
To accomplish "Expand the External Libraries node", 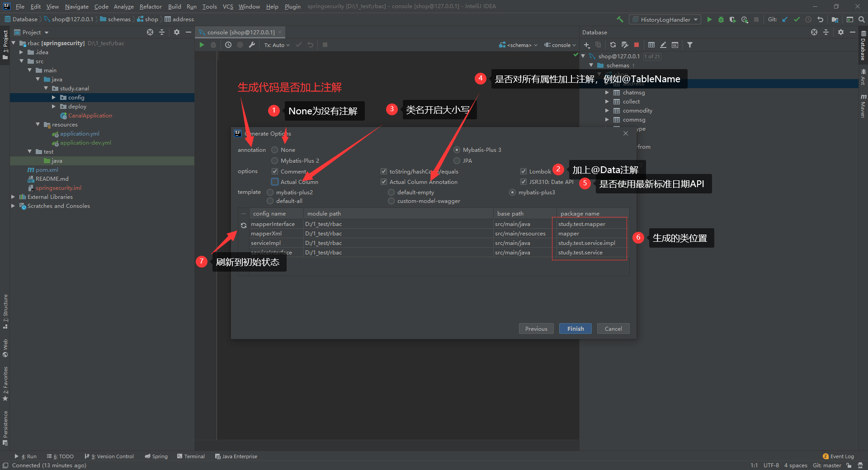I will tap(13, 197).
